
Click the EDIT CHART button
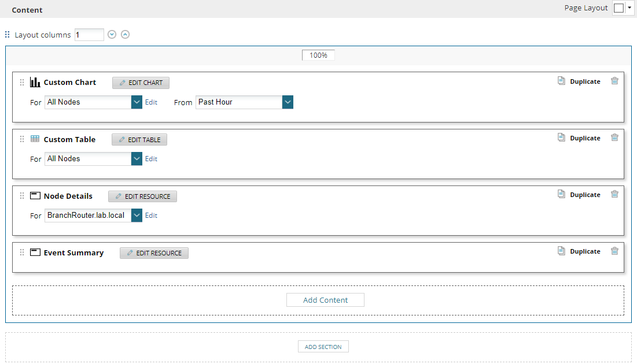tap(141, 83)
